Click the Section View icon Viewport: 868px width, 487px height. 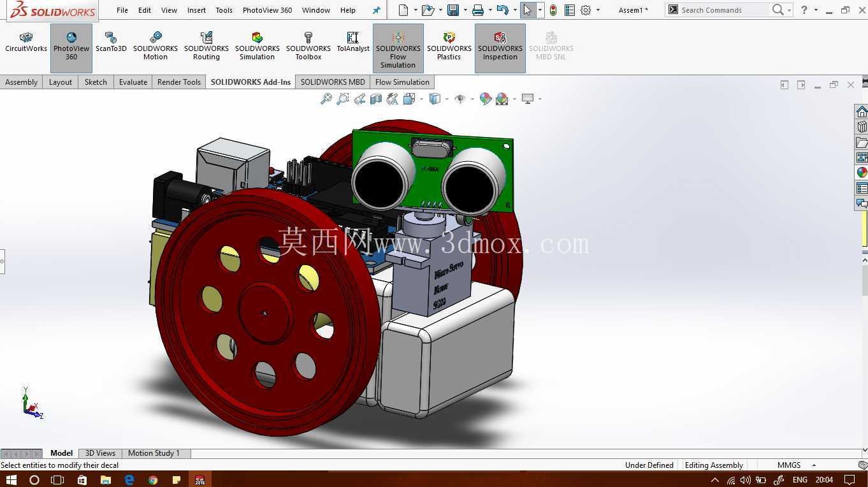pos(376,99)
